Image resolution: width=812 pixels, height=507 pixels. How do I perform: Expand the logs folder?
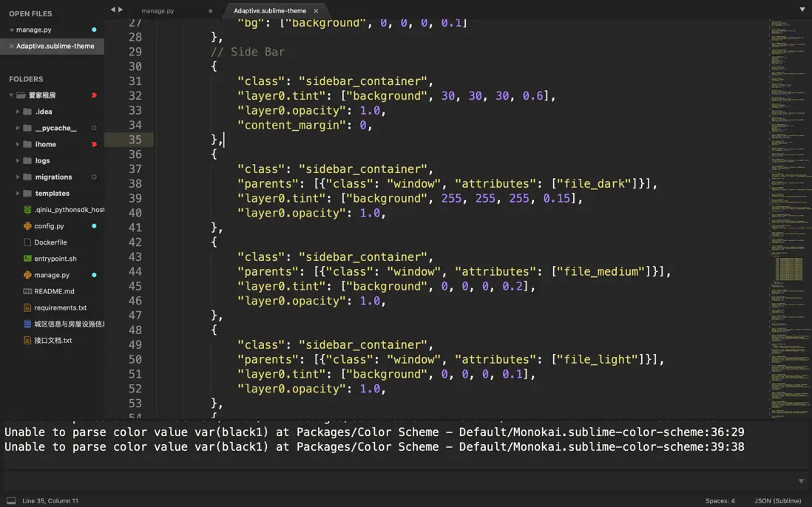(18, 161)
